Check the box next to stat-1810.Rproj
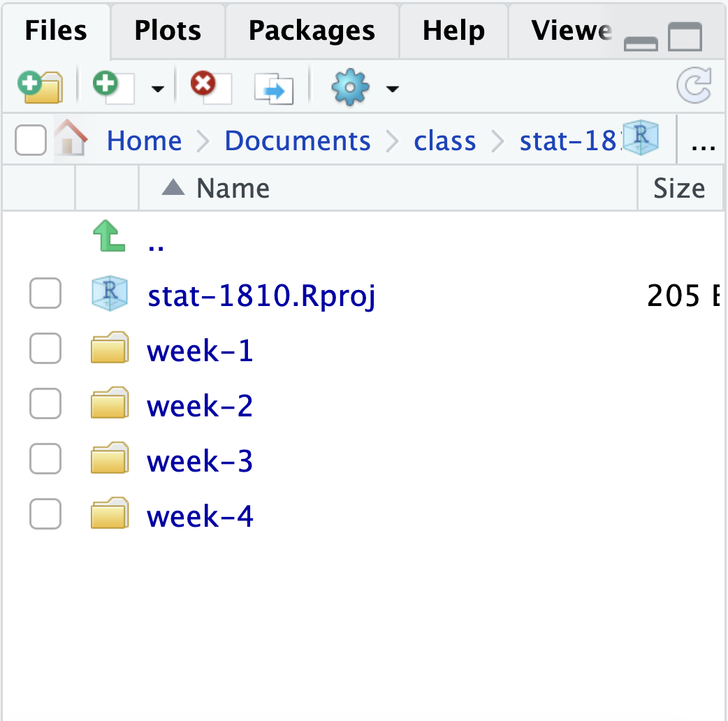Screen dimensions: 728x721 45,293
